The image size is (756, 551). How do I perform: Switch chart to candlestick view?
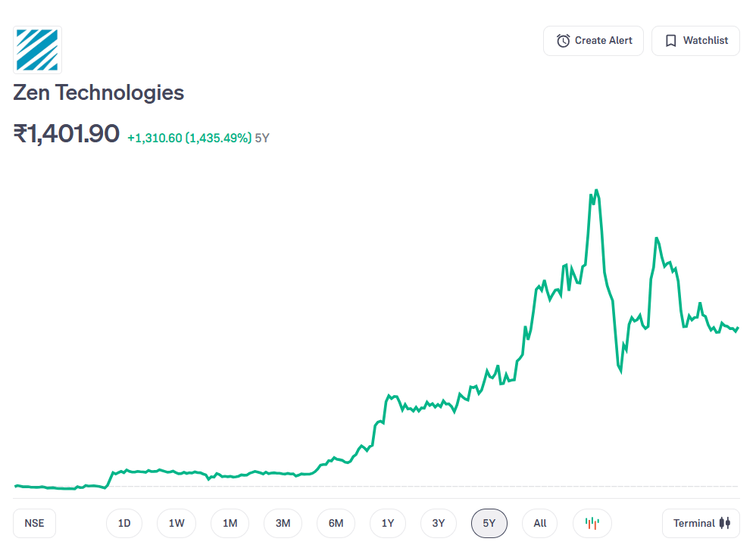[592, 523]
